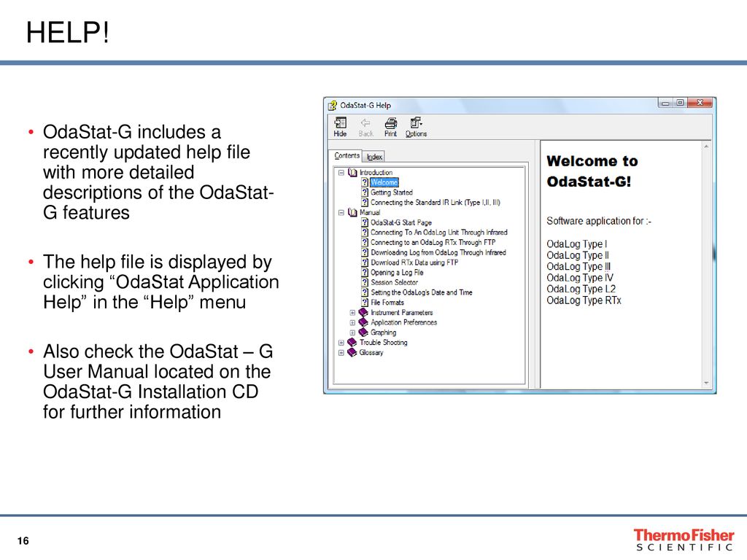Click the OdaStat-G Help title bar icon
This screenshot has height=560, width=747.
click(333, 105)
